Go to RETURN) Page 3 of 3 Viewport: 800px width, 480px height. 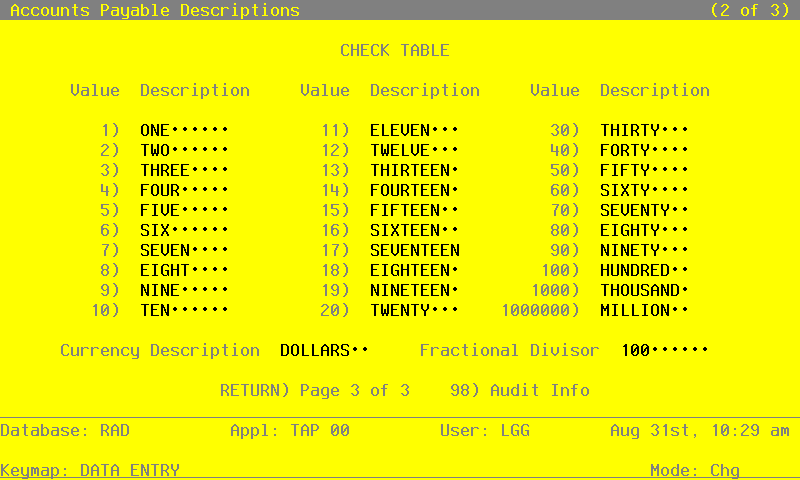(315, 390)
